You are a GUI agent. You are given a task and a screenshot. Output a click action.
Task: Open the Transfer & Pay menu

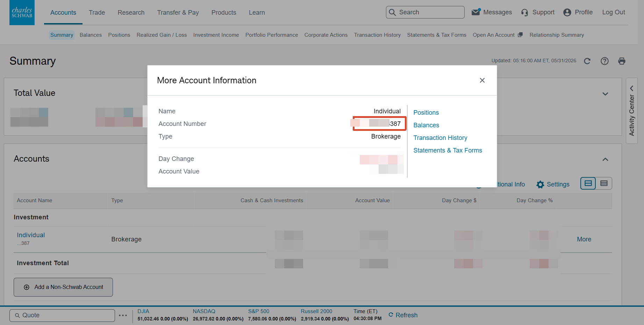178,13
